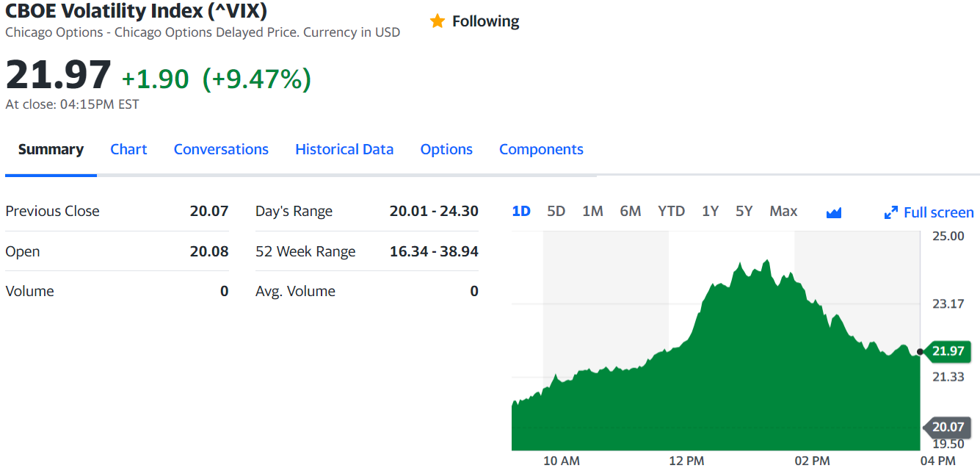This screenshot has height=471, width=980.
Task: Select the Max chart range
Action: (x=783, y=211)
